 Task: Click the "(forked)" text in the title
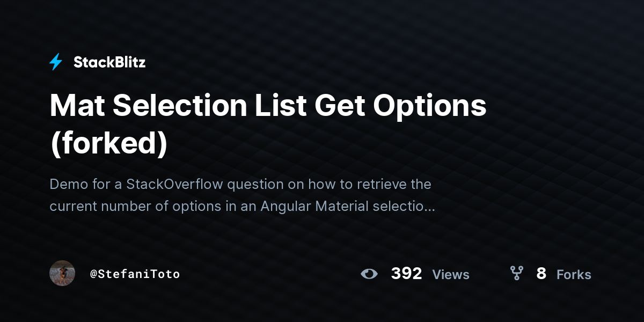[x=108, y=144]
